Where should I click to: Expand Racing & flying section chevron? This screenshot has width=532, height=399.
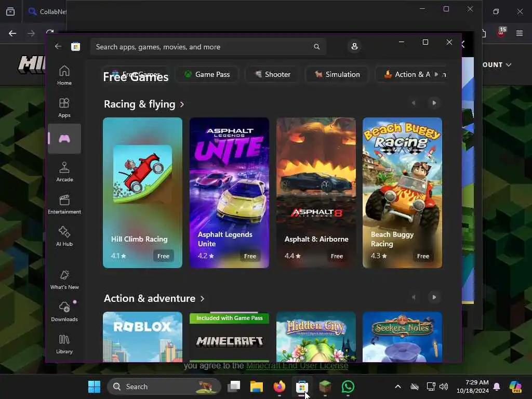182,104
